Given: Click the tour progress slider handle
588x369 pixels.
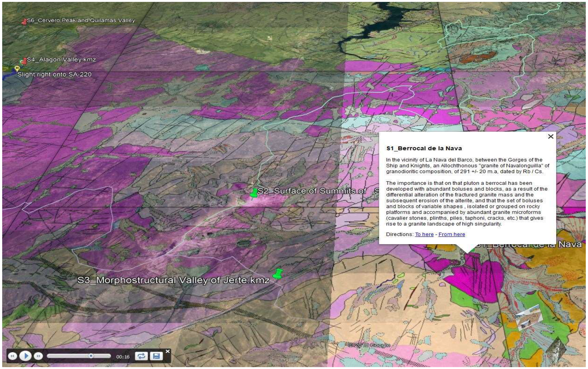Looking at the screenshot, I should 91,356.
